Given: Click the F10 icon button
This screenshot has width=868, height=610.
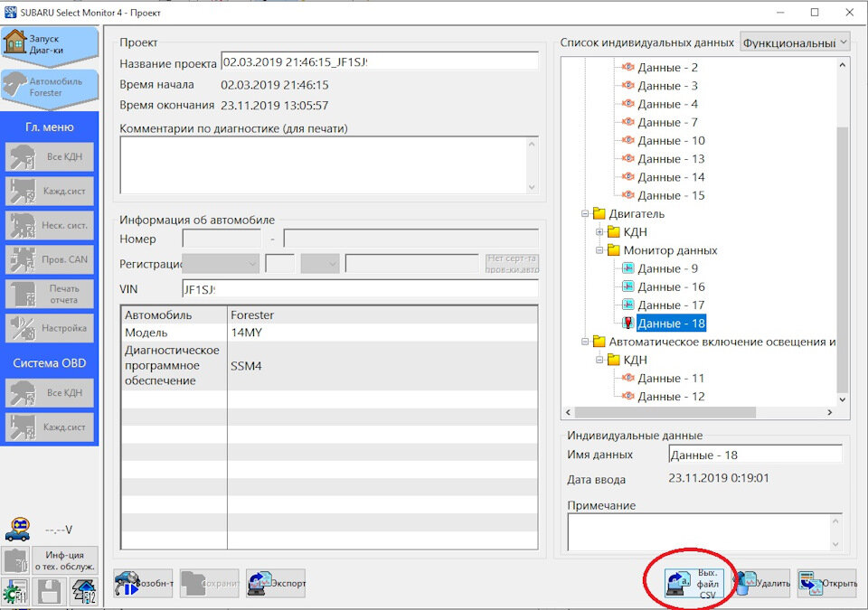Looking at the screenshot, I should tap(15, 560).
